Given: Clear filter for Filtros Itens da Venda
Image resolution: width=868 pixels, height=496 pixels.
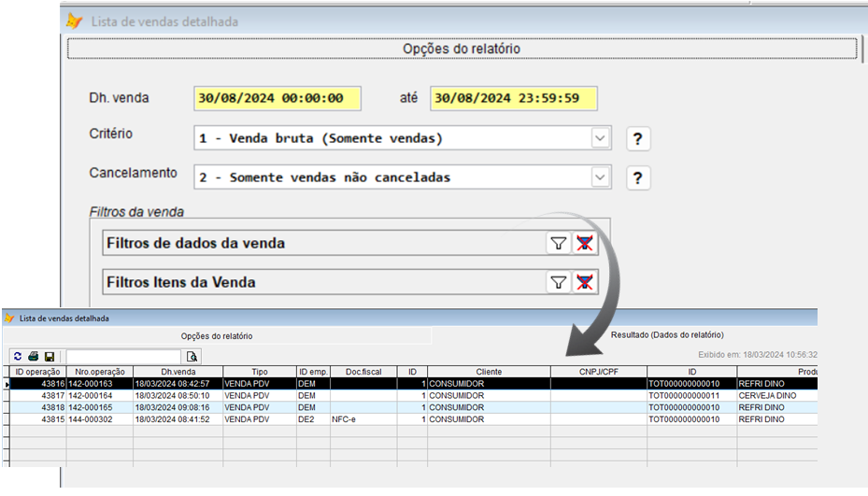Looking at the screenshot, I should [x=585, y=282].
